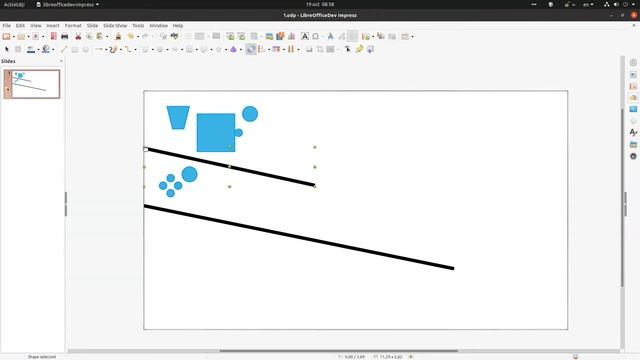Close the Slides panel
The width and height of the screenshot is (640, 360).
point(61,61)
